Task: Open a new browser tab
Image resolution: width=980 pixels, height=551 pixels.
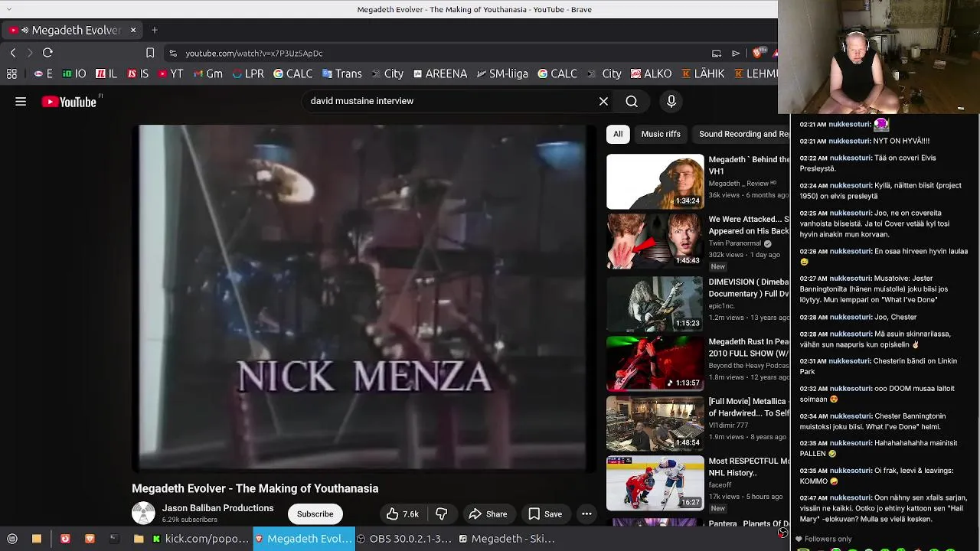Action: pyautogui.click(x=155, y=30)
